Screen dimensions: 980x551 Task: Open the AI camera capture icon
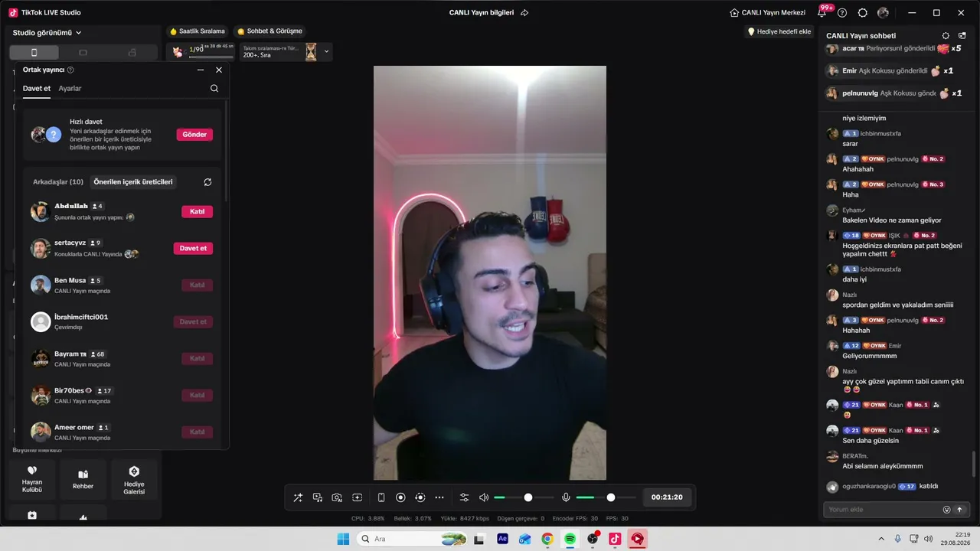coord(337,497)
